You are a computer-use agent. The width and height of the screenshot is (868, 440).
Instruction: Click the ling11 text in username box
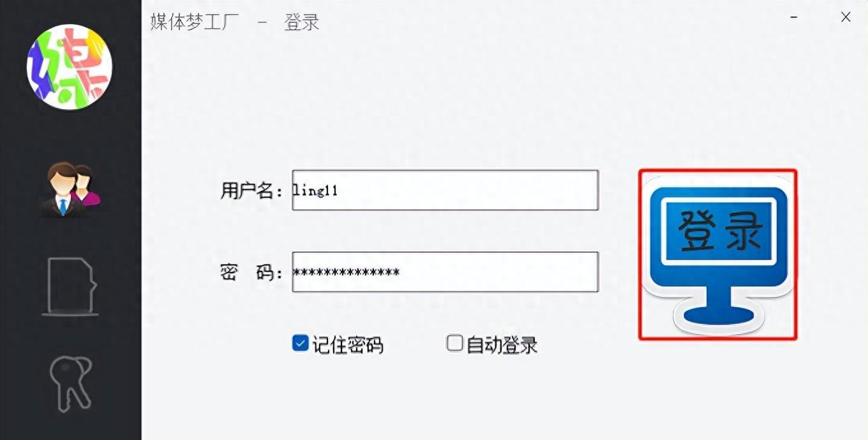[x=315, y=190]
